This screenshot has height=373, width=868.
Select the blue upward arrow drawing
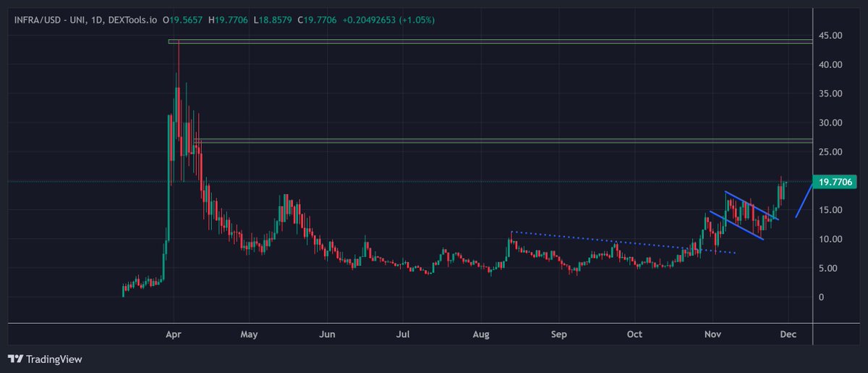804,199
